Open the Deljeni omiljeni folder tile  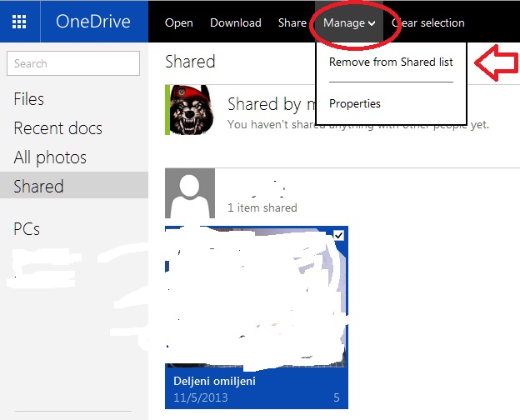coord(257,317)
